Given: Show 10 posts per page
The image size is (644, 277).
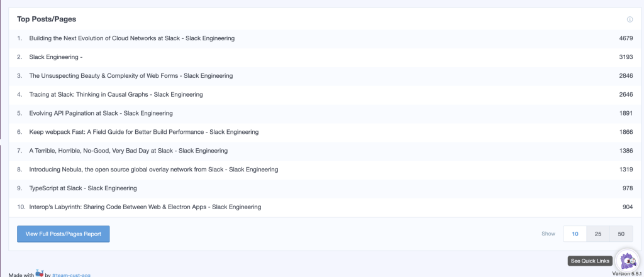Looking at the screenshot, I should [575, 234].
